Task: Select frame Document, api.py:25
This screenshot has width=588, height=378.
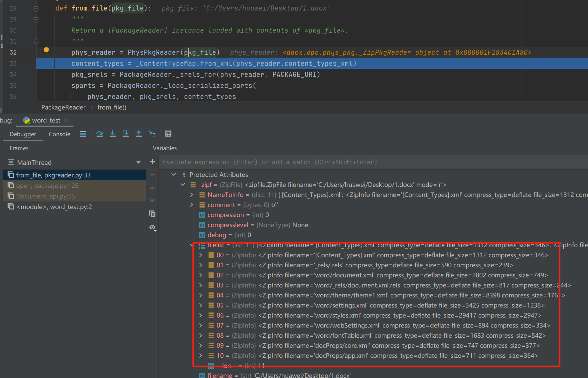Action: tap(74, 196)
